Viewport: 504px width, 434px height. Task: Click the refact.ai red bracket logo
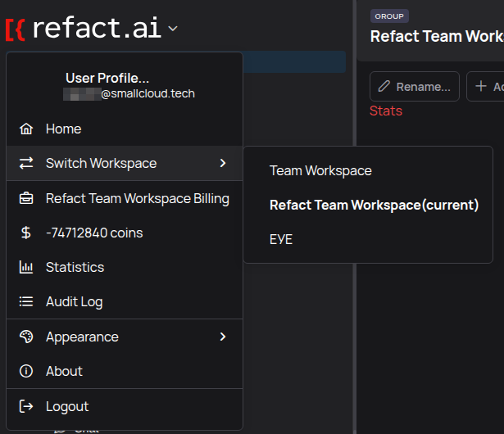pos(15,29)
